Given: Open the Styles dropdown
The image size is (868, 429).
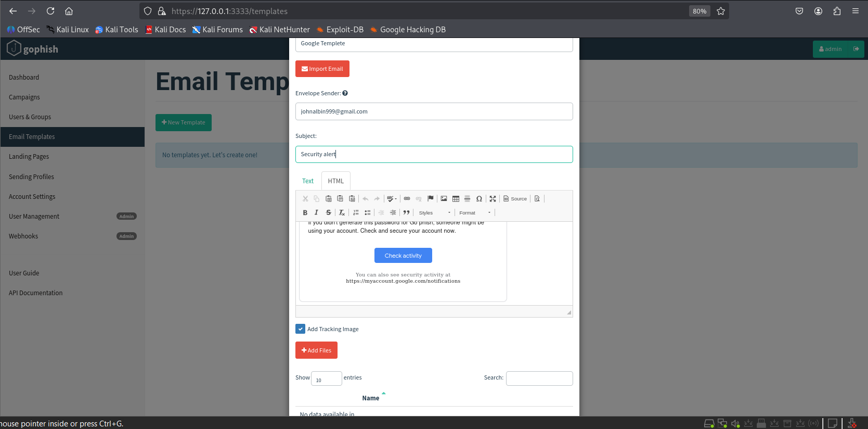Looking at the screenshot, I should pyautogui.click(x=435, y=212).
